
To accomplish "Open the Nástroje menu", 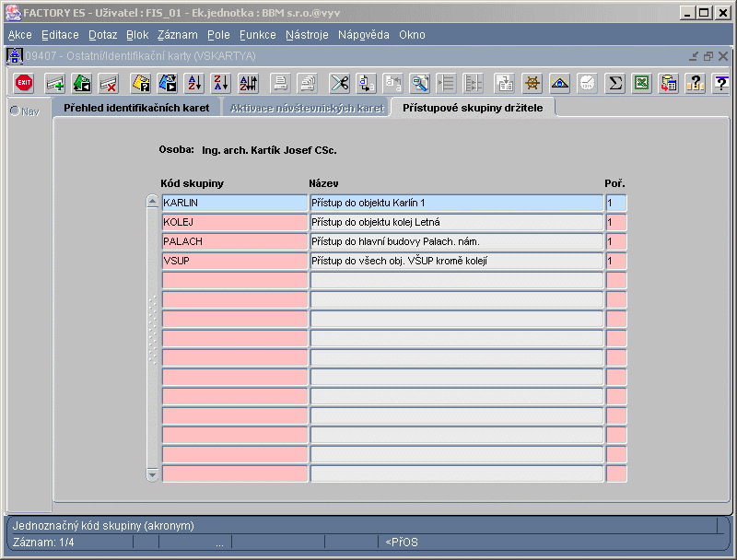I will pyautogui.click(x=307, y=35).
